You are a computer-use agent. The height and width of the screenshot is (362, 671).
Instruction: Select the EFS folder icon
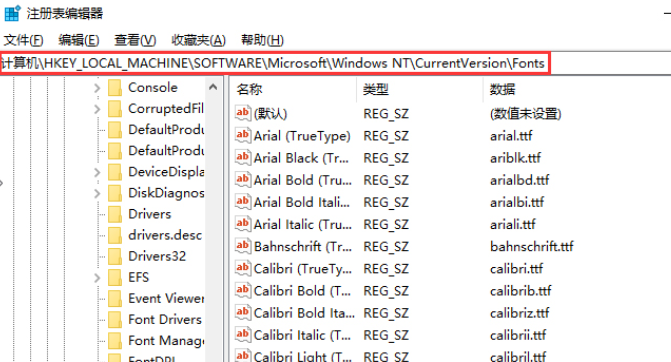(115, 277)
